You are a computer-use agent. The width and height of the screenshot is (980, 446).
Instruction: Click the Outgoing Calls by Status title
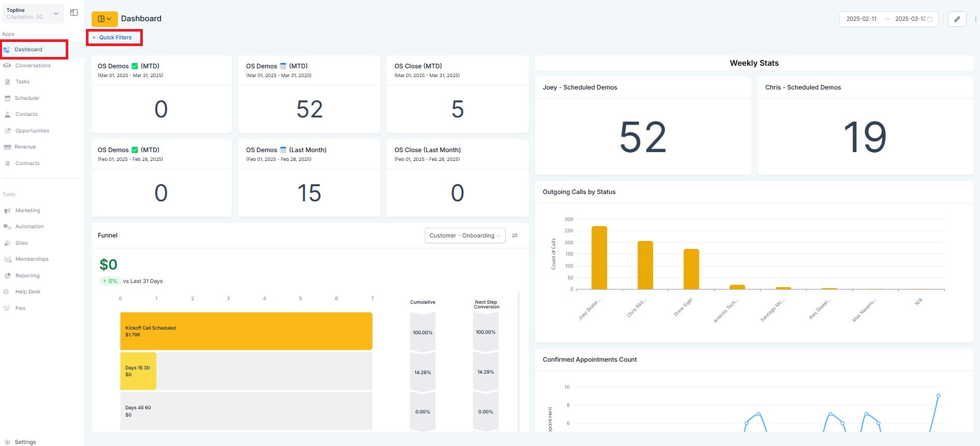click(579, 192)
